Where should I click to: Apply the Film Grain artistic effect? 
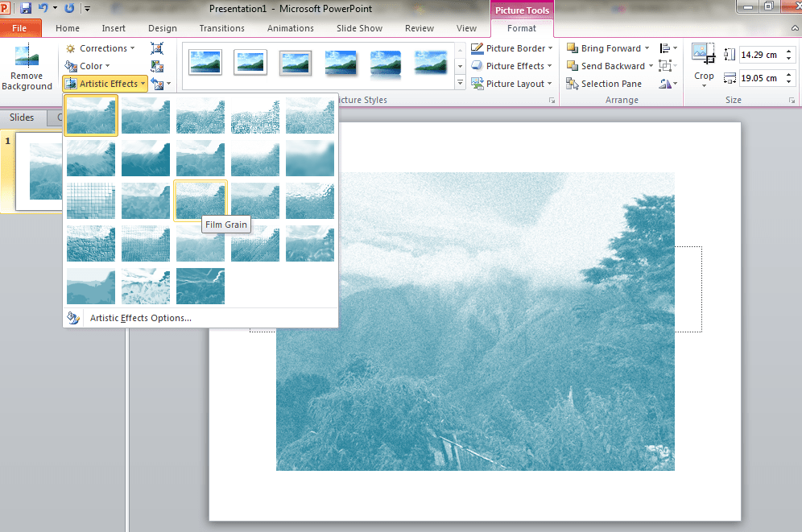coord(200,200)
